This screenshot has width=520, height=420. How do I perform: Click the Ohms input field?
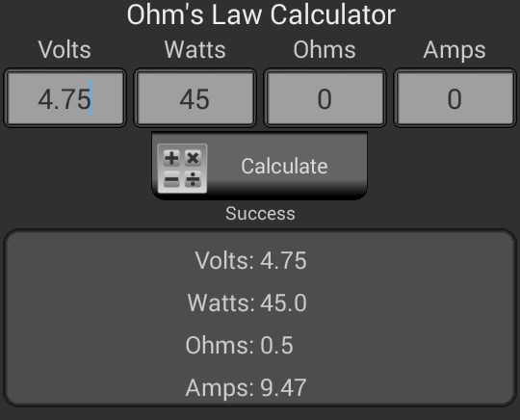click(x=325, y=98)
